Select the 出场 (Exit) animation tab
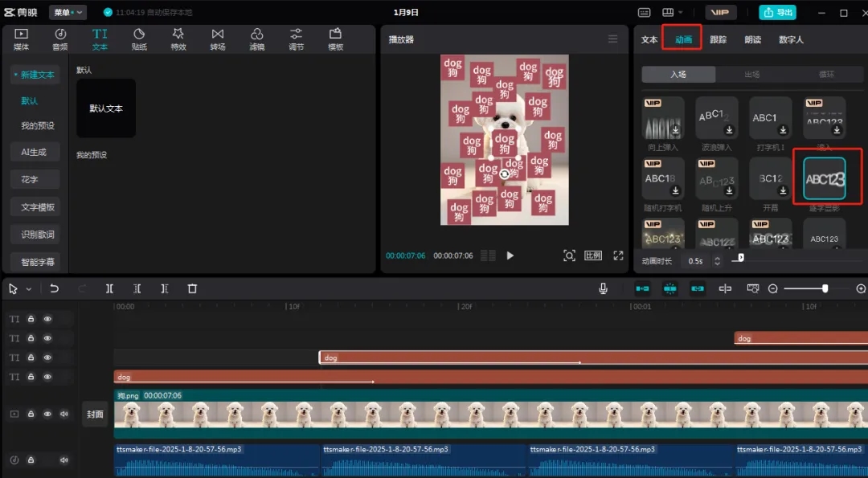This screenshot has width=868, height=478. click(751, 75)
